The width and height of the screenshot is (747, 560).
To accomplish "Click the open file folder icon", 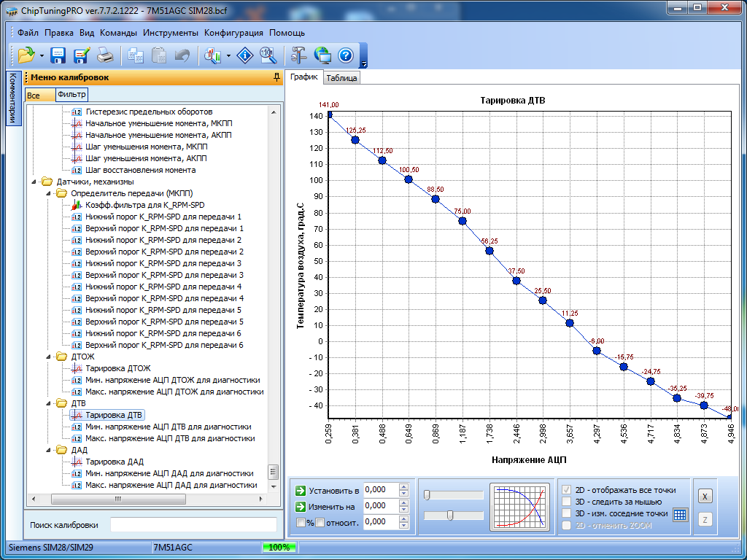I will 26,55.
